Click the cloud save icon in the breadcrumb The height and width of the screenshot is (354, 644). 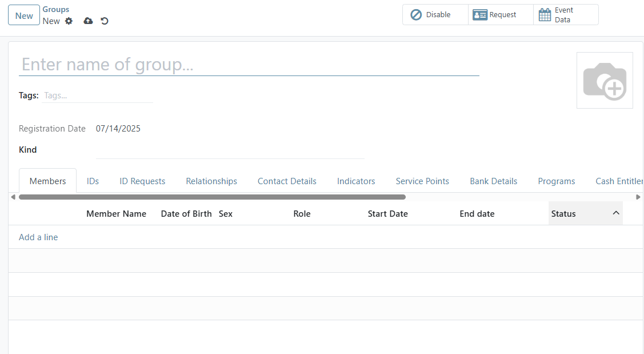pyautogui.click(x=87, y=21)
